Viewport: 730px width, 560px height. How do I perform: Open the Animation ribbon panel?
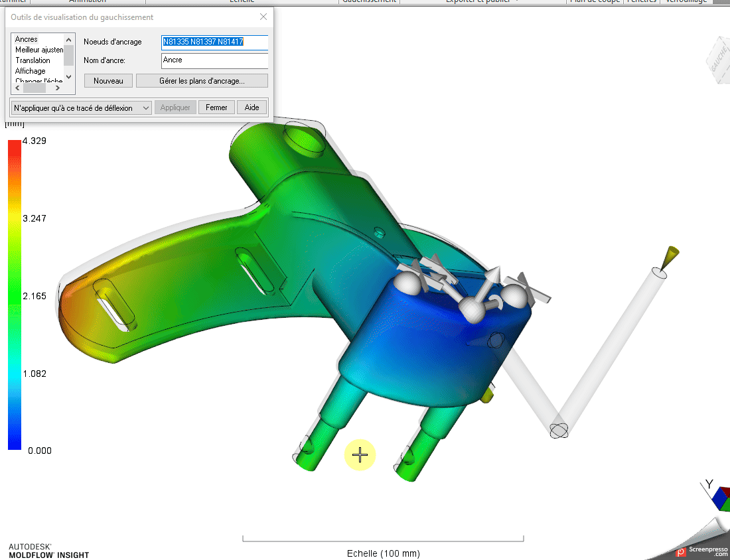[87, 1]
